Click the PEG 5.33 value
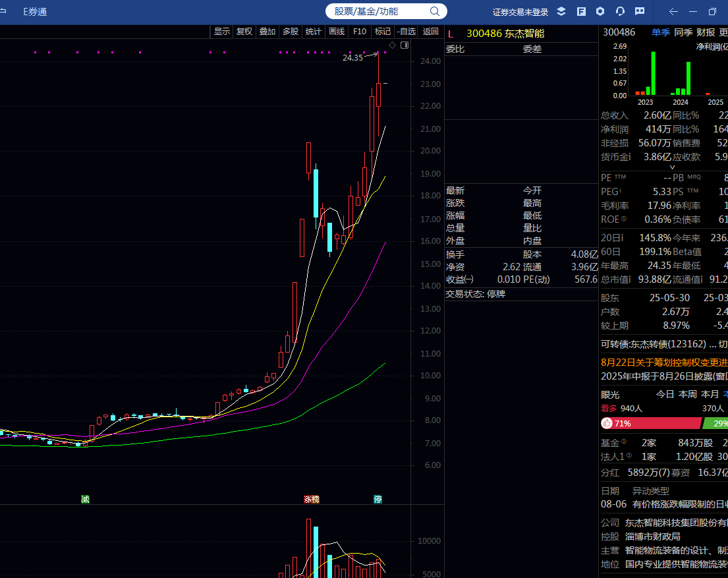 tap(661, 191)
